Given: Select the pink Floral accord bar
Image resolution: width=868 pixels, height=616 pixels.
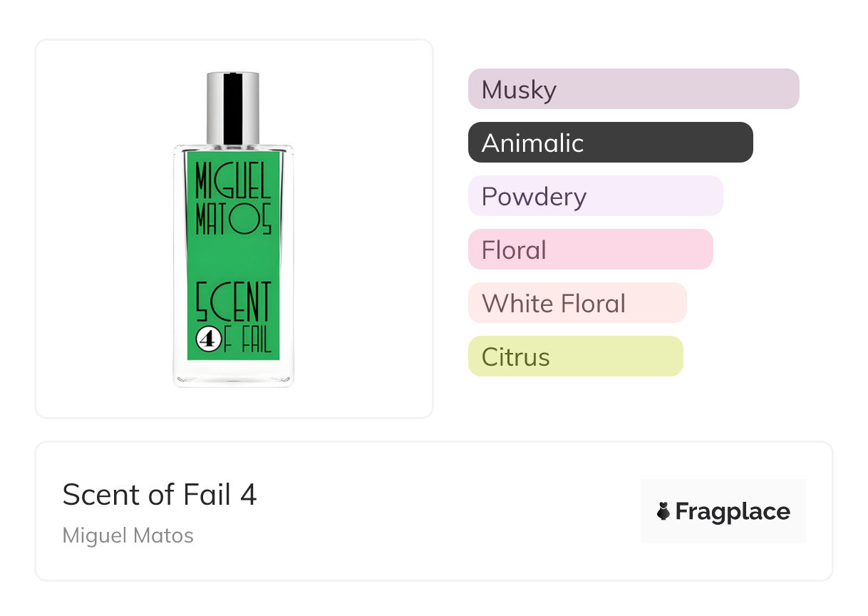Looking at the screenshot, I should tap(590, 250).
